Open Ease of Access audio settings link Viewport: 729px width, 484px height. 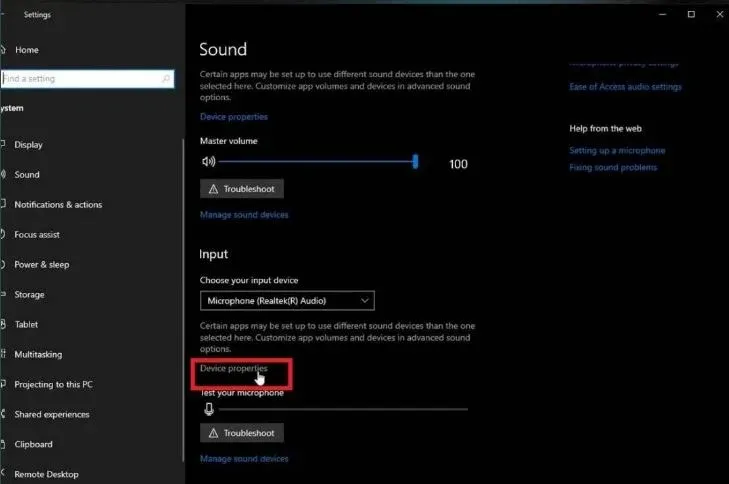[625, 87]
